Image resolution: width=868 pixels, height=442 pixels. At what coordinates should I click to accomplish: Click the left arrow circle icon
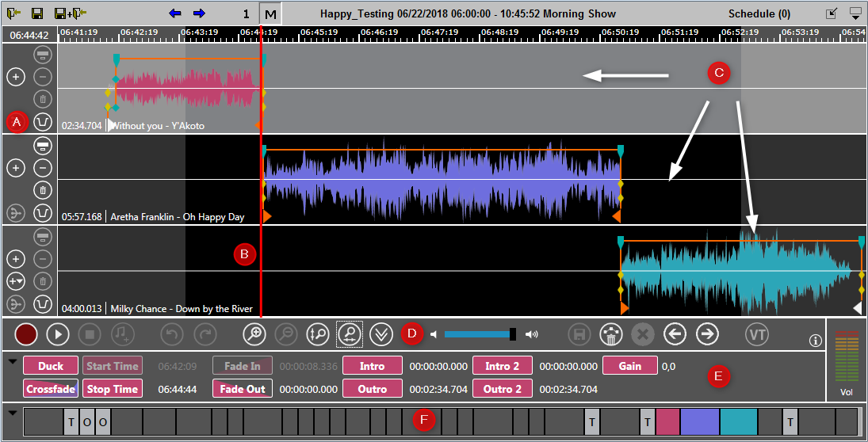(675, 334)
